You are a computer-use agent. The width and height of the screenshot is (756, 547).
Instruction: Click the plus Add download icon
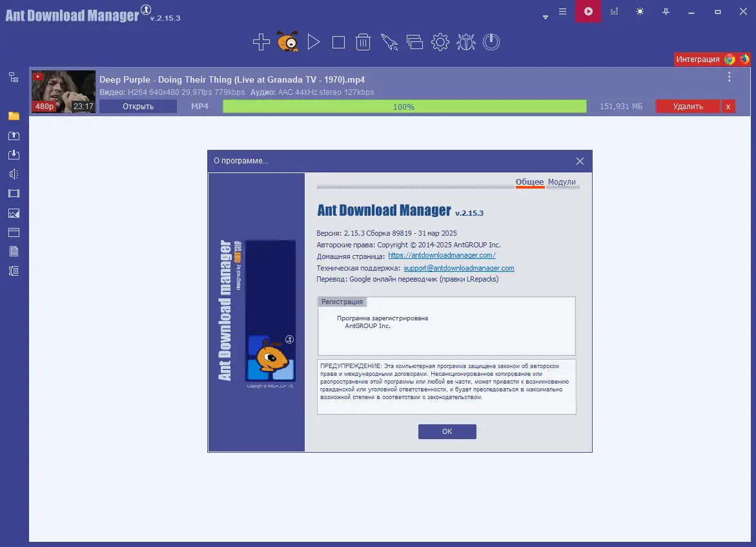261,42
